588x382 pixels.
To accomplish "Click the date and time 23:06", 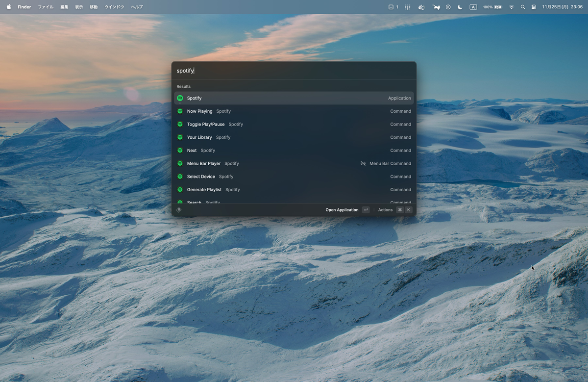I will click(563, 7).
